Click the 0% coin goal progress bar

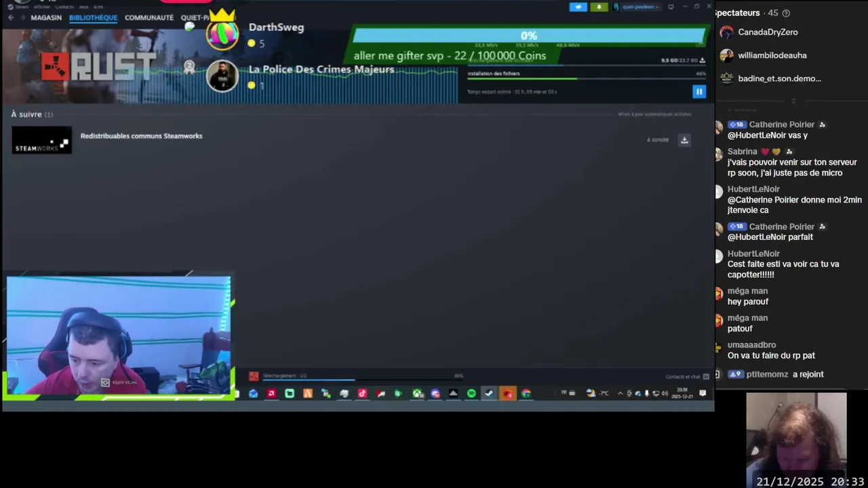529,35
